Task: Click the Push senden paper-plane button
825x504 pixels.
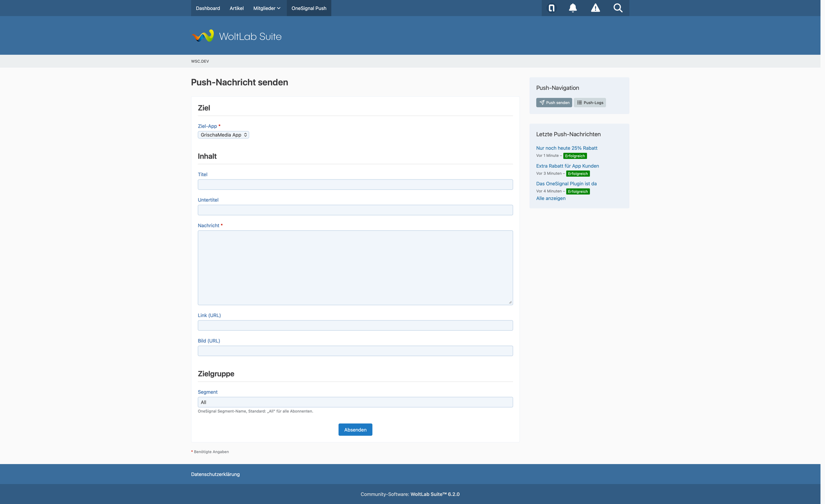Action: (554, 103)
